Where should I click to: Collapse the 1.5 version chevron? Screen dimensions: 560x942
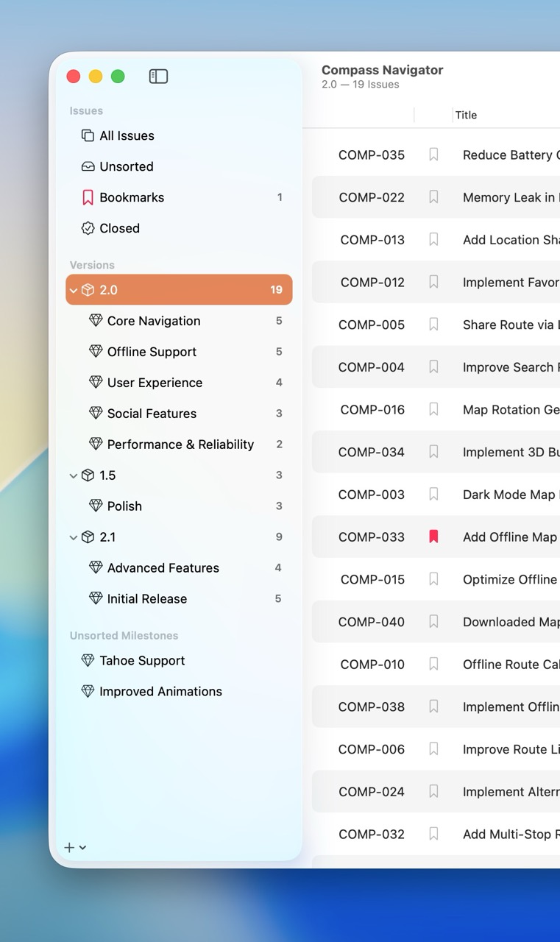[x=74, y=475]
